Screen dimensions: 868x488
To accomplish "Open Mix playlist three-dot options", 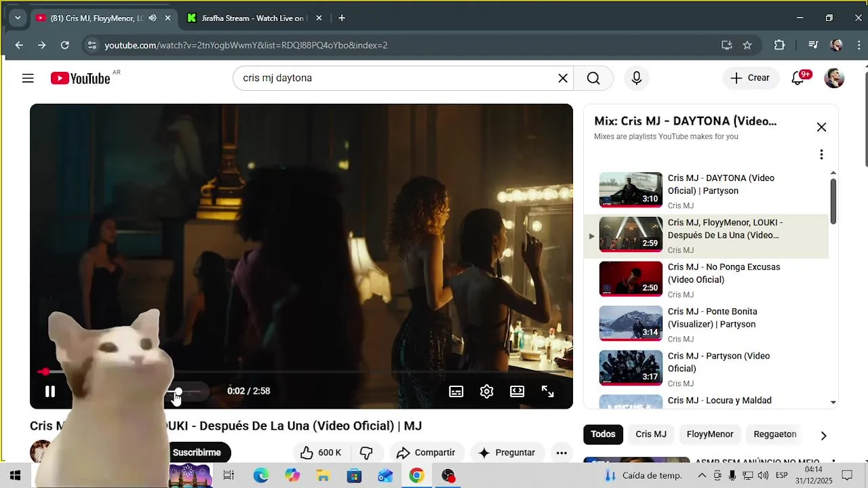I will coord(821,155).
